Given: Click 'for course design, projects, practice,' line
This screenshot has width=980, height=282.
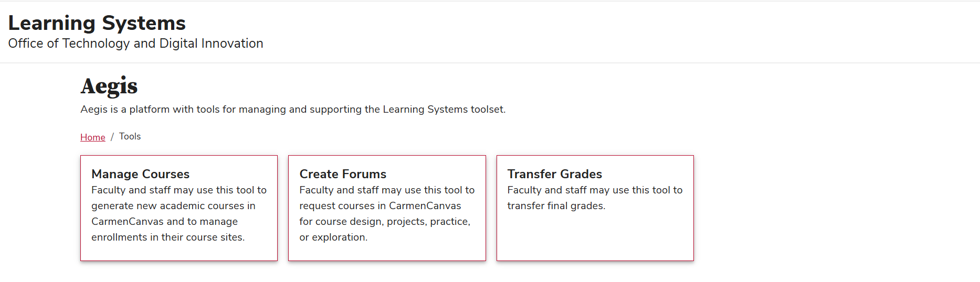Looking at the screenshot, I should point(385,222).
